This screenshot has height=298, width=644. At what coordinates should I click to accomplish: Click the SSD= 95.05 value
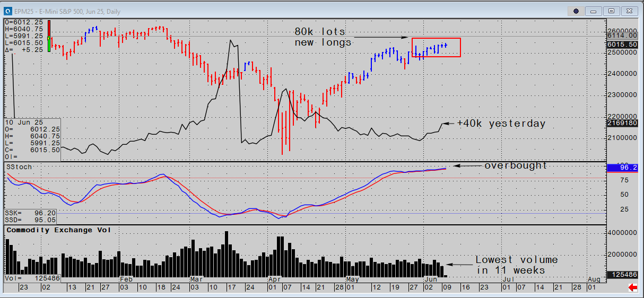[30, 219]
